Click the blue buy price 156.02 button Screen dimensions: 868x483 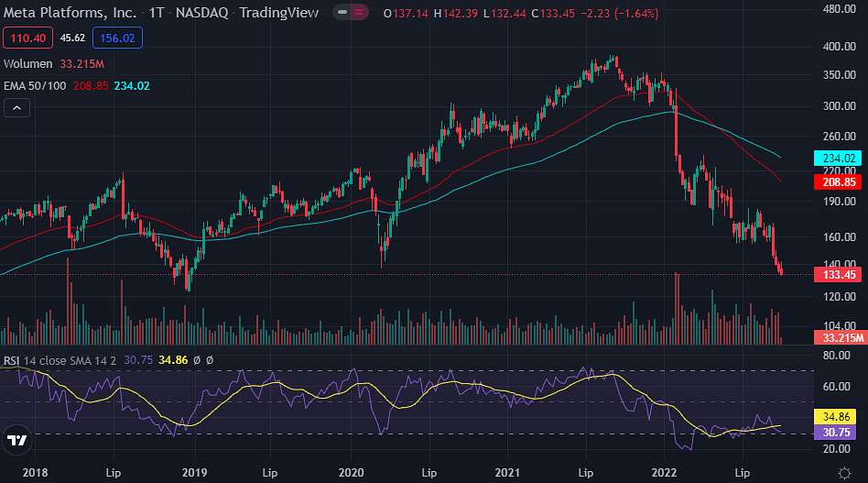tap(117, 38)
